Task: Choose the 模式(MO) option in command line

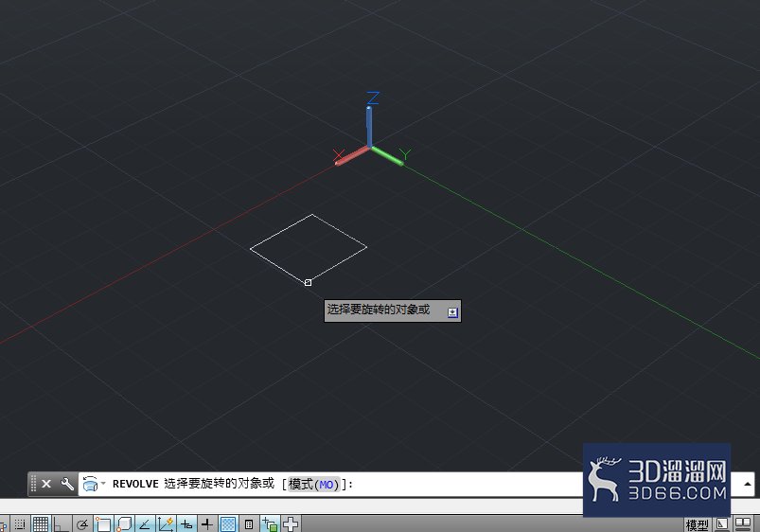Action: [313, 484]
